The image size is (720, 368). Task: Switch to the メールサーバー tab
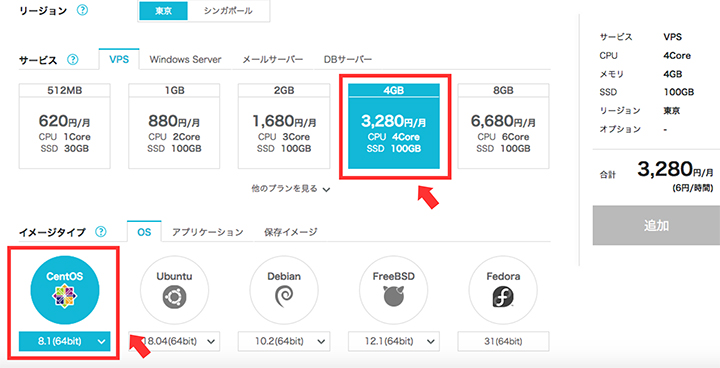tap(272, 59)
